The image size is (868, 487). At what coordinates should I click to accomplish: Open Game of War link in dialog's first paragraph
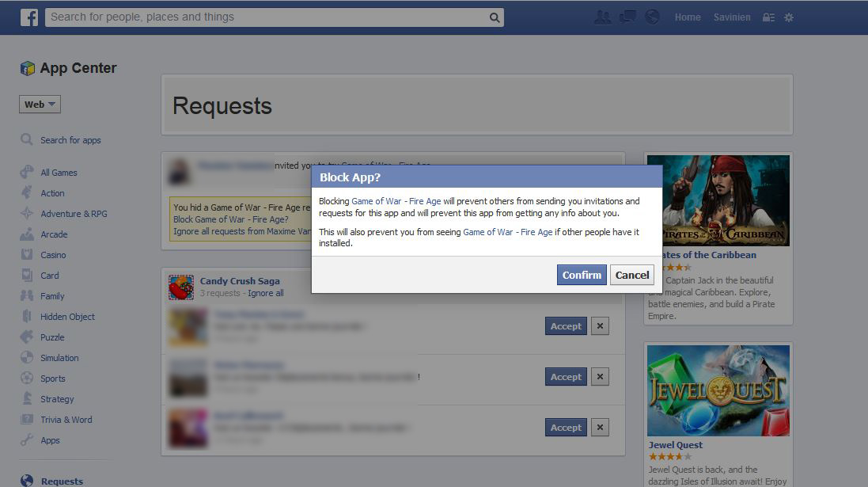(x=396, y=201)
